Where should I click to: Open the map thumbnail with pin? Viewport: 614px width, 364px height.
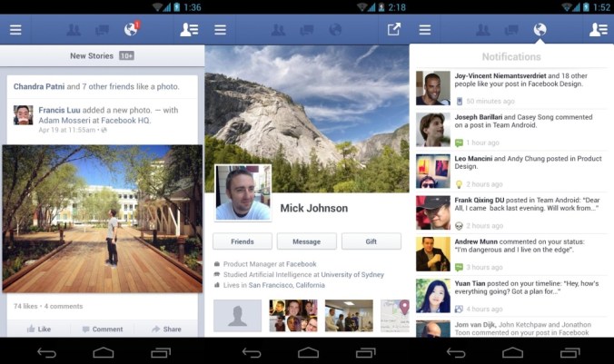tap(395, 316)
